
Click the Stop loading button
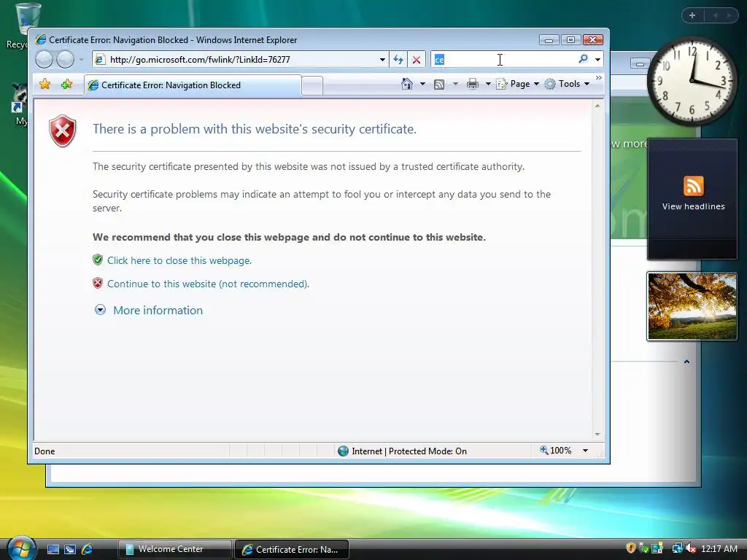point(417,60)
